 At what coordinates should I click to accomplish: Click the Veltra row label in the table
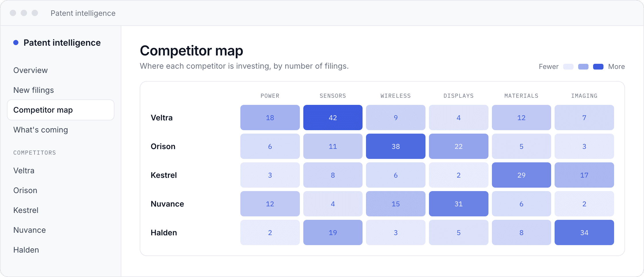pos(162,118)
